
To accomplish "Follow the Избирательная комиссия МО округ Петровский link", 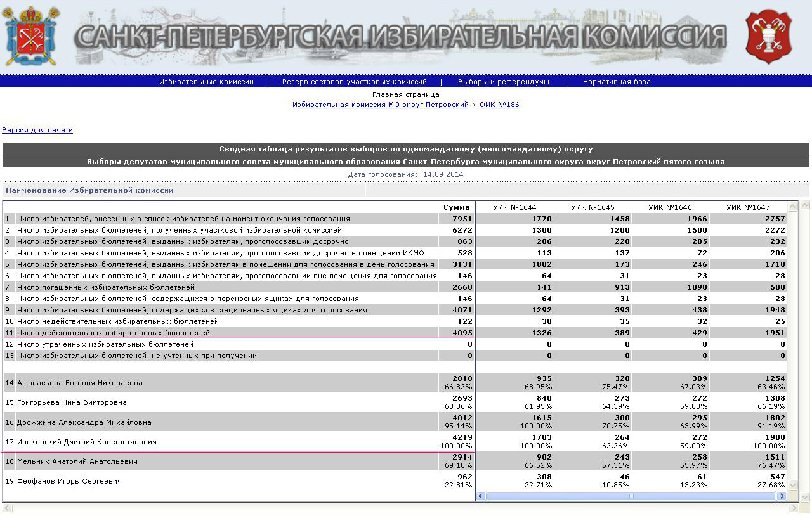I will click(x=380, y=105).
